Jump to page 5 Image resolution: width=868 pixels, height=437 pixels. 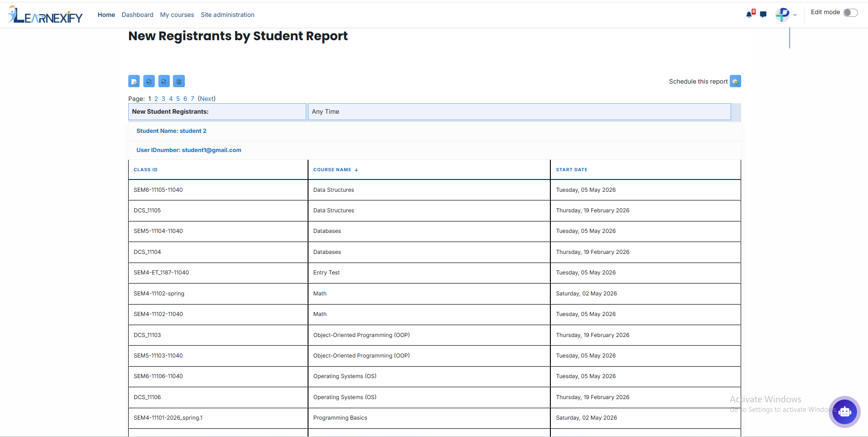click(x=178, y=99)
